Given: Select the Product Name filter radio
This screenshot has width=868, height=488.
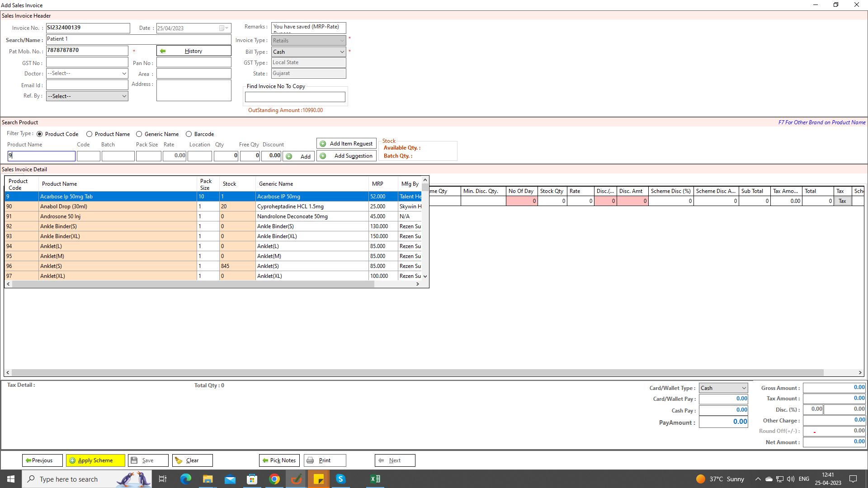Looking at the screenshot, I should [x=90, y=134].
